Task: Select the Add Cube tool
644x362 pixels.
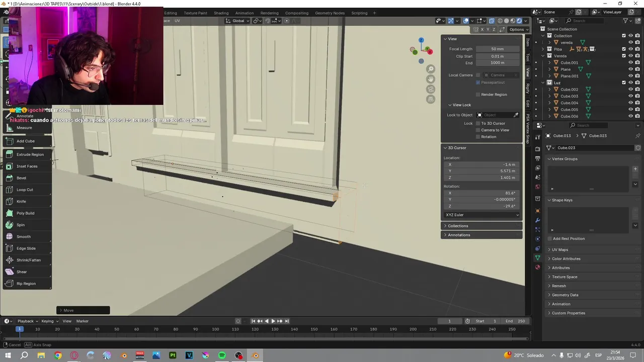Action: click(27, 141)
